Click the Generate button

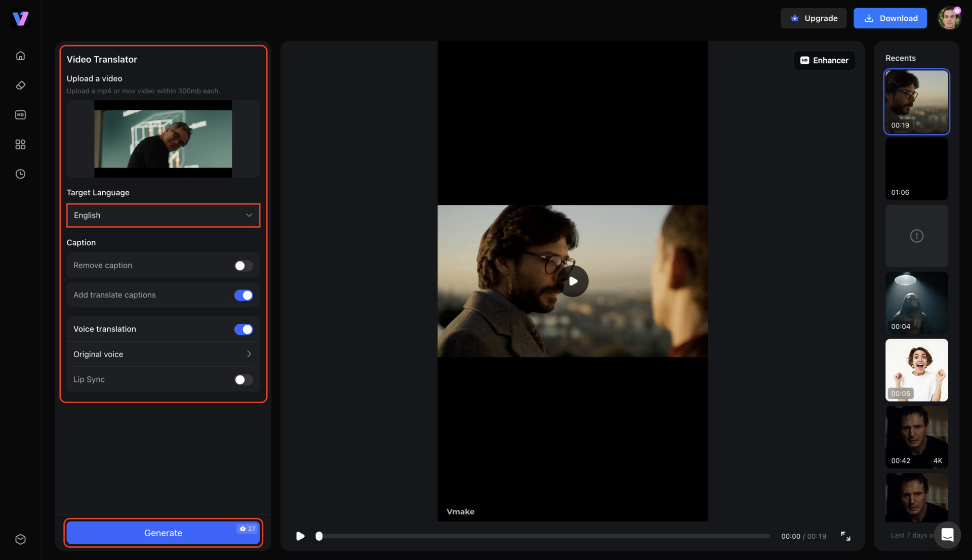pos(163,533)
